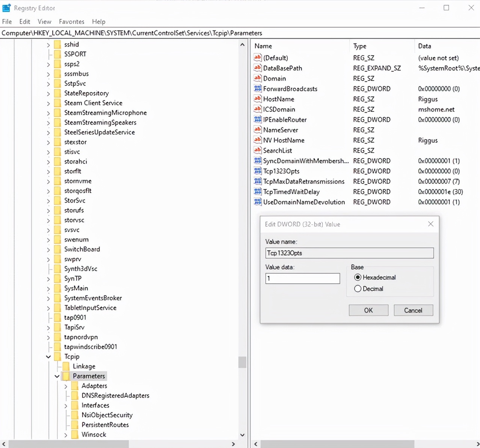Screen dimensions: 480x448
Task: Click the REG_SZ icon beside HostName
Action: pyautogui.click(x=258, y=99)
